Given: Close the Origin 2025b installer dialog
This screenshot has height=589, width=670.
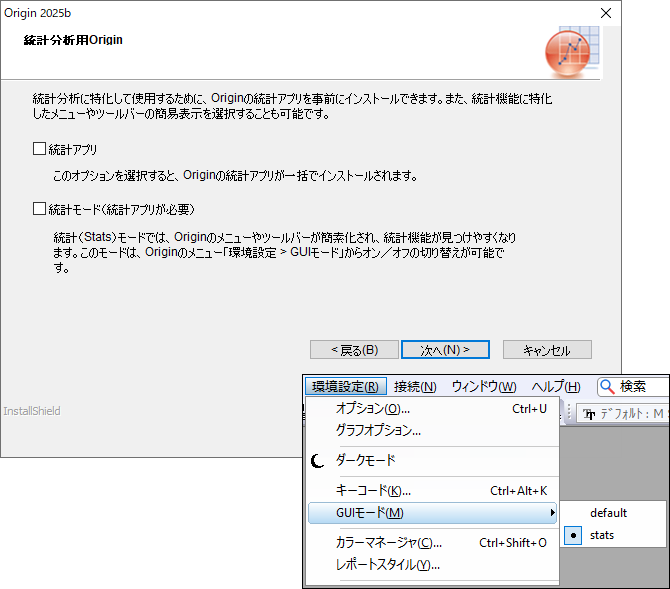Looking at the screenshot, I should 606,13.
